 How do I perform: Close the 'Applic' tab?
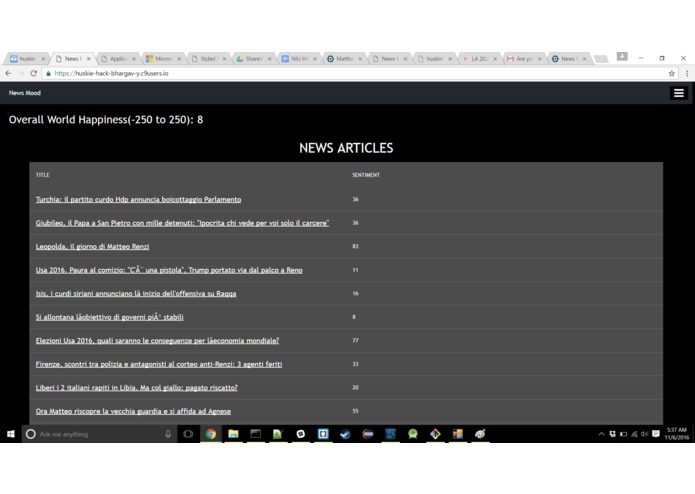point(134,59)
